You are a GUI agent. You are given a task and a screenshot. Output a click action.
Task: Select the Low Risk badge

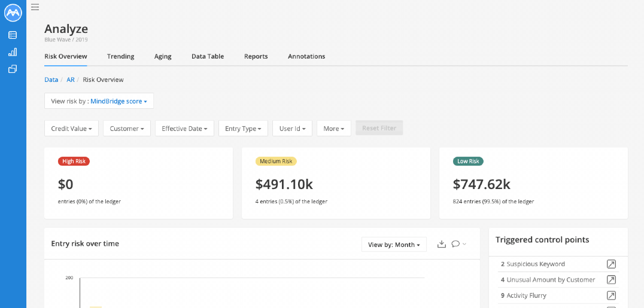coord(468,161)
